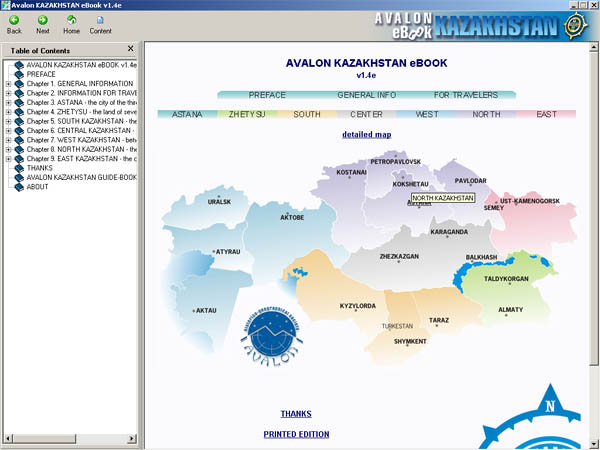Open the NORTH region tab
600x450 pixels.
[486, 114]
